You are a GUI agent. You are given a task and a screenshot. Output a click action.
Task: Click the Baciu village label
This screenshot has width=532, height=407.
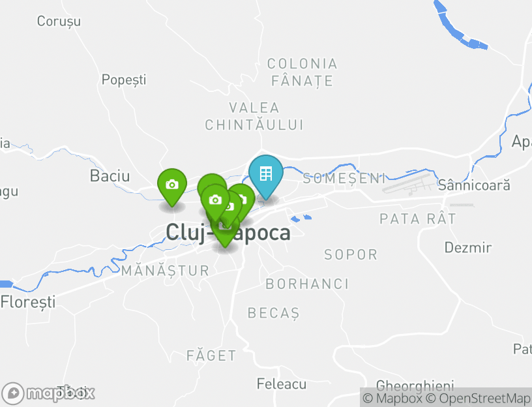pyautogui.click(x=110, y=176)
